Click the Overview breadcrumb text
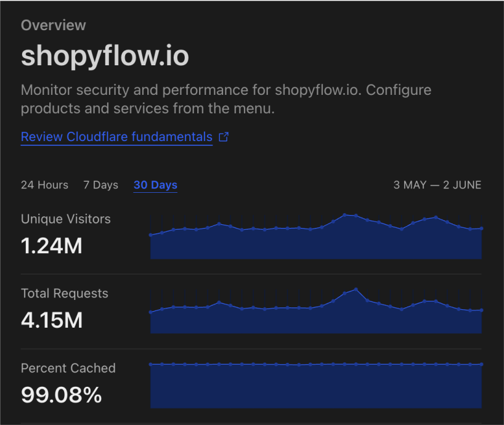The height and width of the screenshot is (425, 504). click(54, 25)
